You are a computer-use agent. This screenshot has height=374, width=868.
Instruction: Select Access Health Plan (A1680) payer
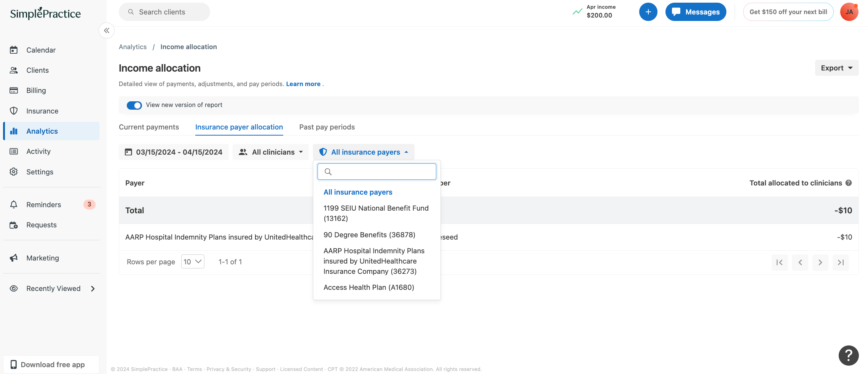(x=369, y=287)
